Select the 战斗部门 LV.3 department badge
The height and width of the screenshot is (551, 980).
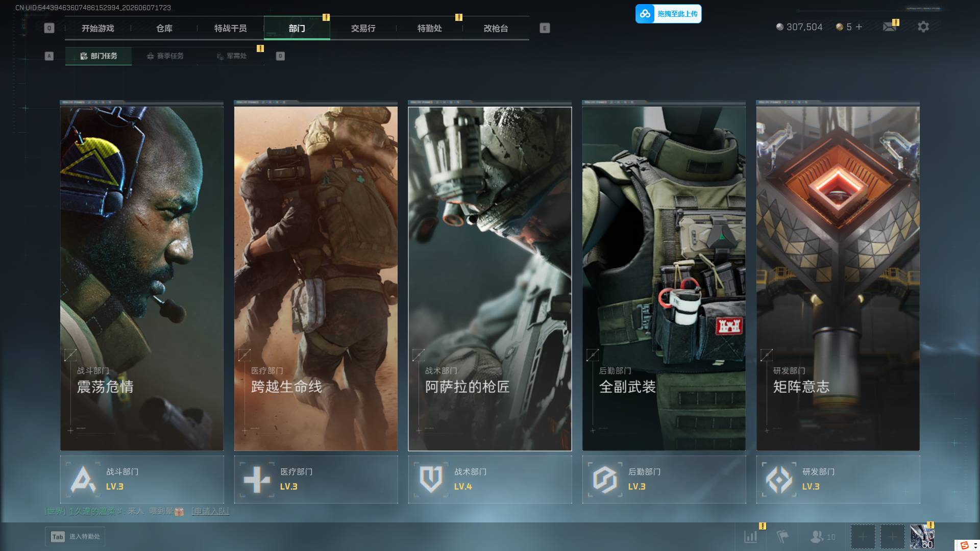[142, 480]
